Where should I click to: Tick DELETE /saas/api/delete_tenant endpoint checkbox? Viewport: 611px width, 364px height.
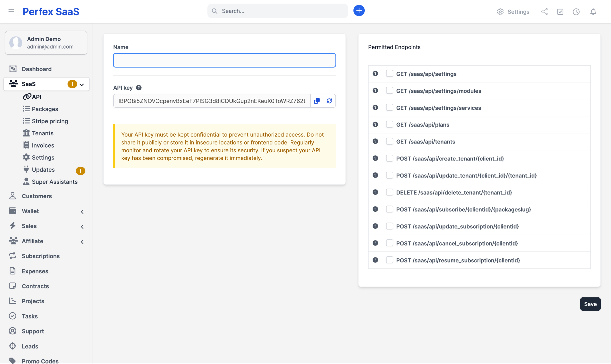(389, 192)
